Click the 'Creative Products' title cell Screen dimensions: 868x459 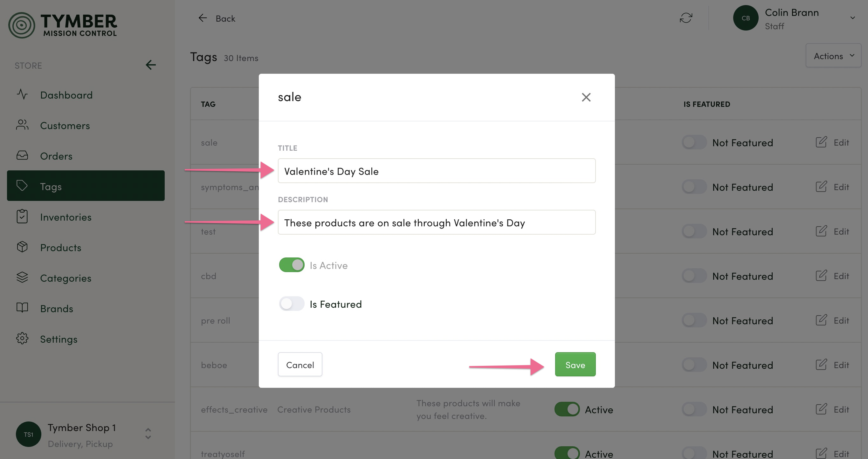(314, 409)
